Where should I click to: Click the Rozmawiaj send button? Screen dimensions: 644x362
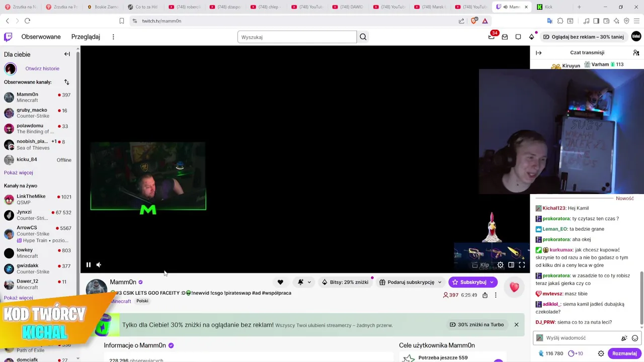(x=624, y=353)
